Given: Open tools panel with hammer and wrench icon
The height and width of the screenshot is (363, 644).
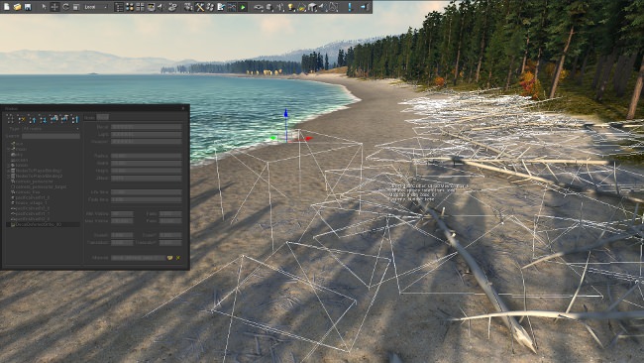Looking at the screenshot, I should (x=200, y=7).
